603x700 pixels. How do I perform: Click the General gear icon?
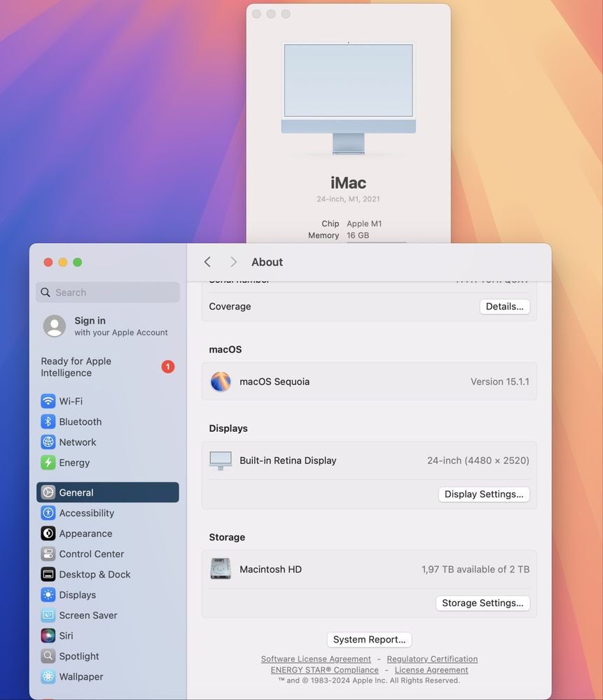(x=48, y=492)
